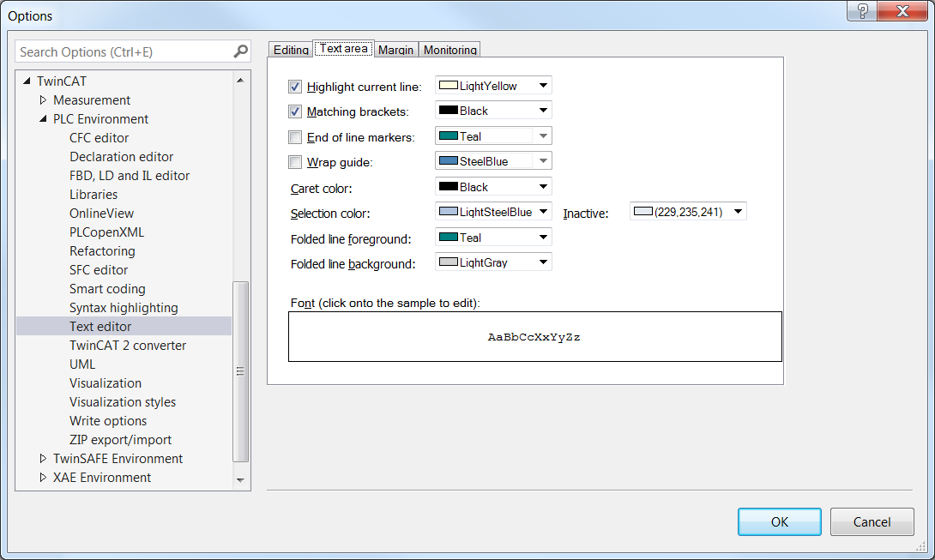Select ZIP export/import in the tree

pos(120,440)
